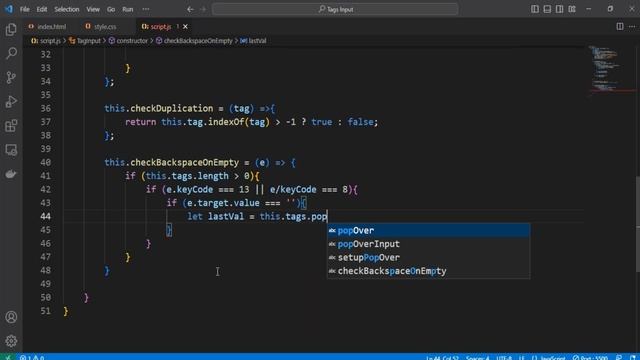This screenshot has height=360, width=640.
Task: Click the Tags Input command center search
Action: (x=335, y=9)
